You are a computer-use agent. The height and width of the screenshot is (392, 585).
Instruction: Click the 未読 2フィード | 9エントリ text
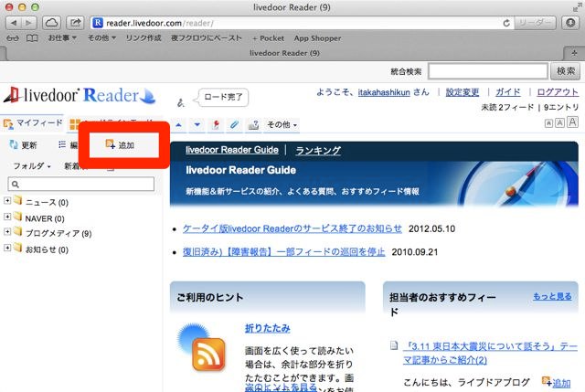coord(530,108)
